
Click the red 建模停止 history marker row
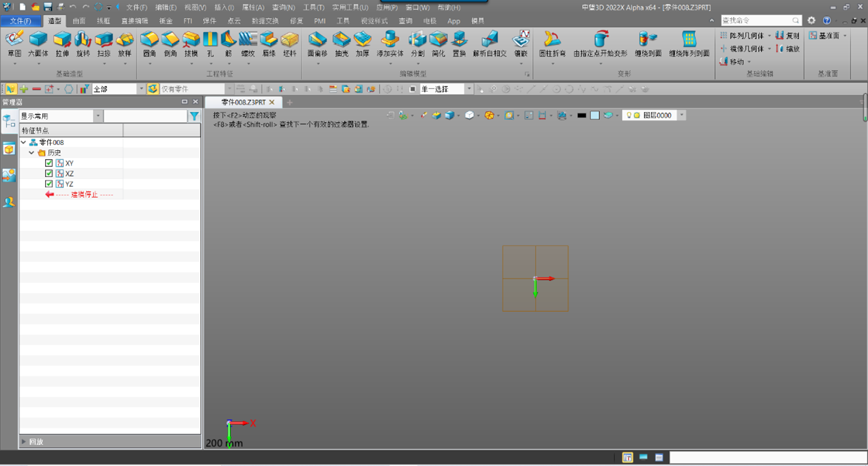(79, 194)
